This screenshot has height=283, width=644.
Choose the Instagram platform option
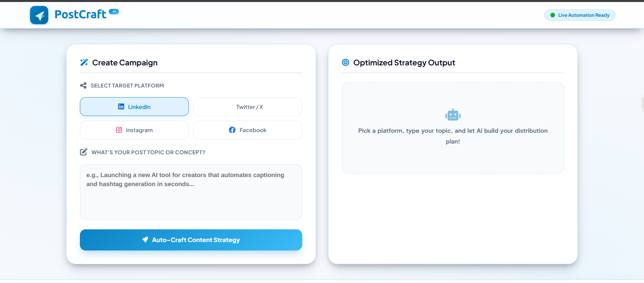click(x=134, y=130)
